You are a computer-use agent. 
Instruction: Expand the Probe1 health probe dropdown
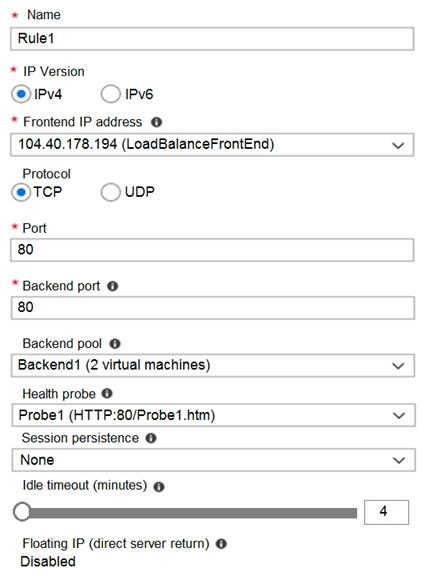tap(213, 415)
